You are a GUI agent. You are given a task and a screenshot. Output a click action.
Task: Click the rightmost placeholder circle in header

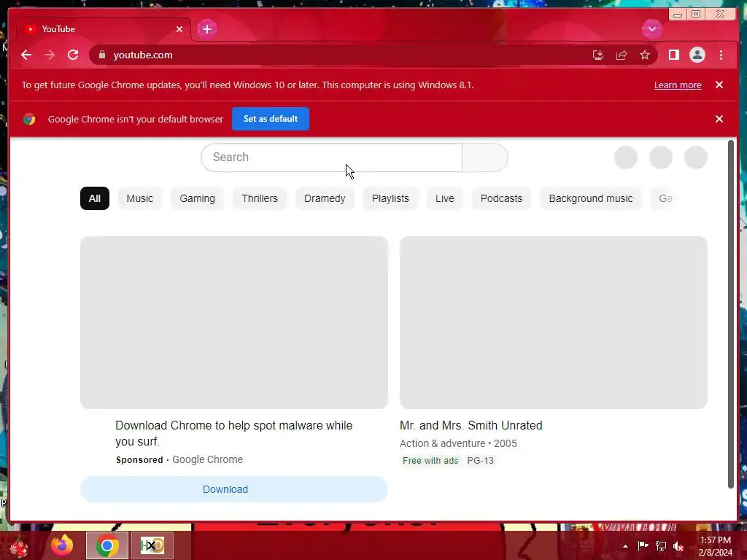coord(695,157)
